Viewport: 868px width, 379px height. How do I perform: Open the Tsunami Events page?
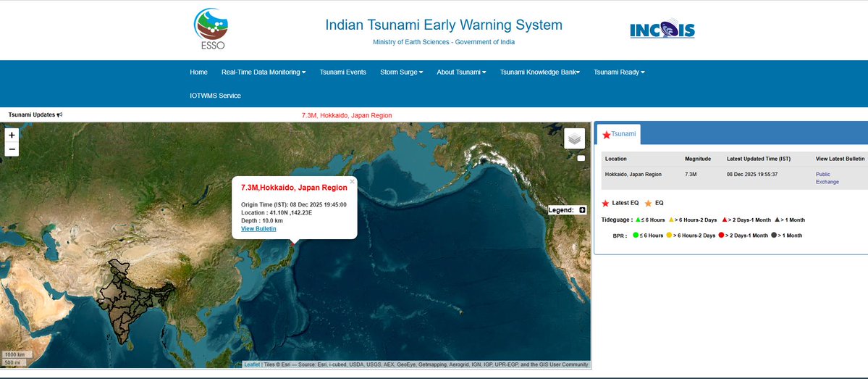pos(342,72)
